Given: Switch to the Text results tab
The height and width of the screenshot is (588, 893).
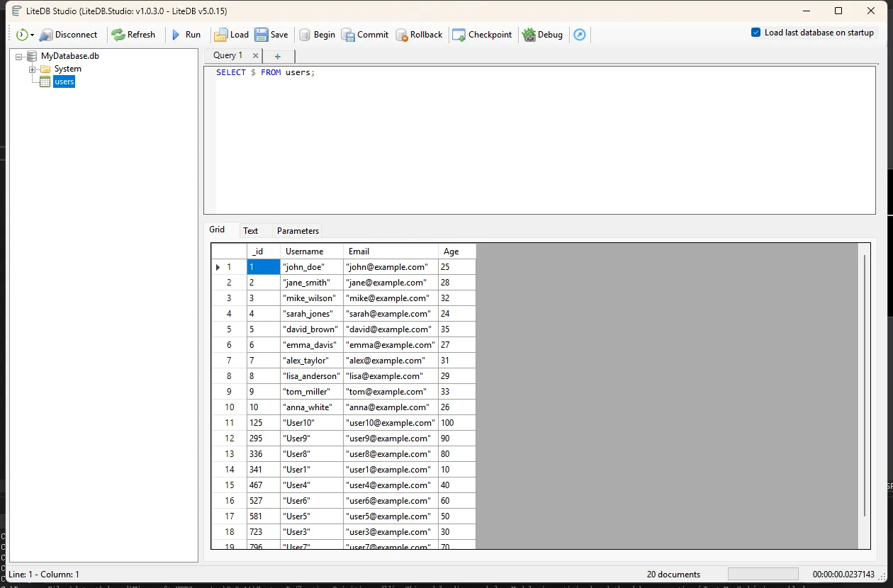Looking at the screenshot, I should (x=250, y=231).
